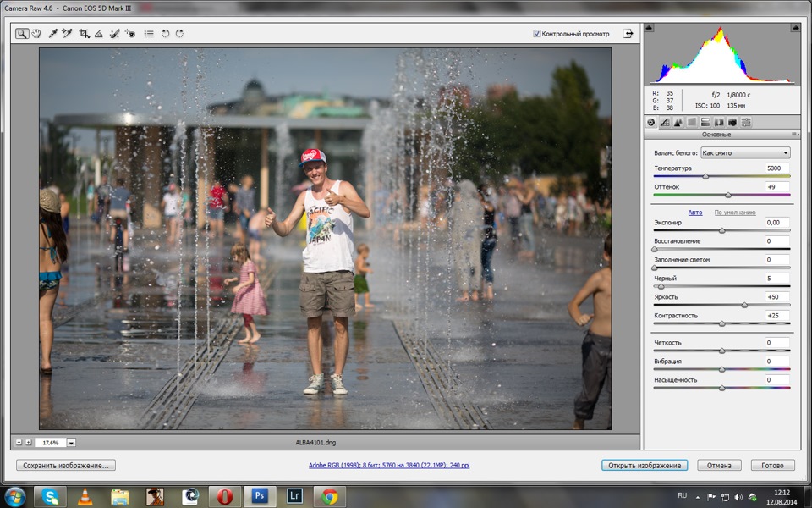
Task: Switch to the Presets tab
Action: coord(746,122)
